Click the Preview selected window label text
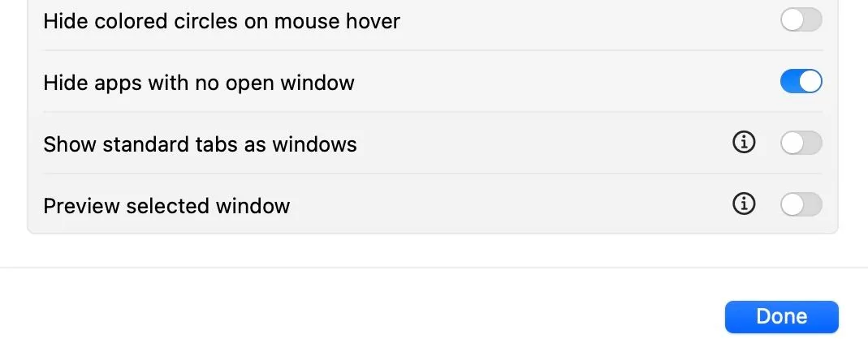Image resolution: width=868 pixels, height=343 pixels. click(166, 206)
